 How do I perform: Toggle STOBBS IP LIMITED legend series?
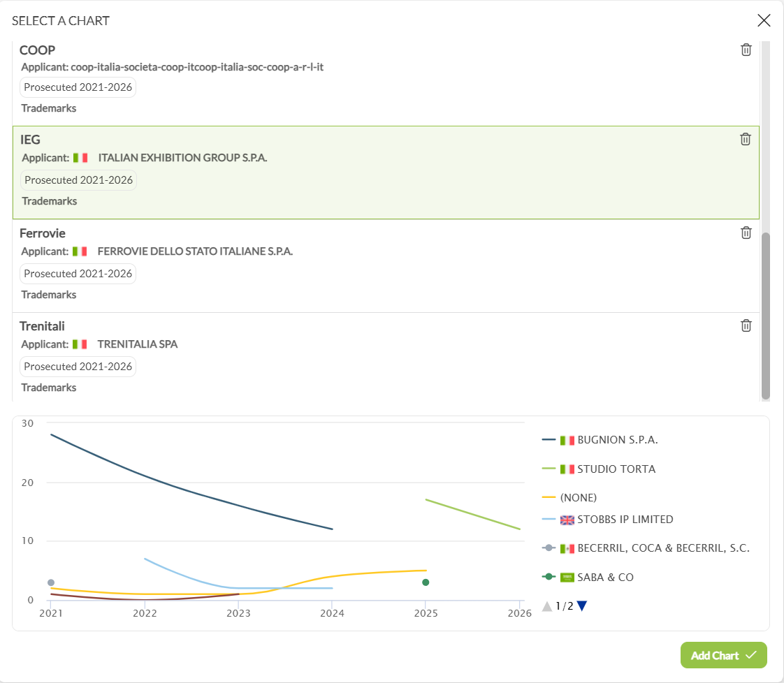pyautogui.click(x=607, y=520)
